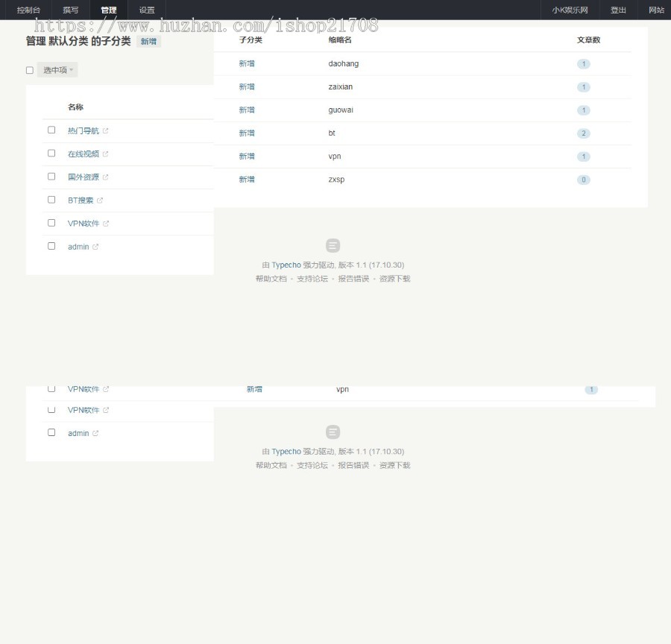Open the 国外资源 category
Viewport: 671px width, 644px height.
pyautogui.click(x=84, y=177)
